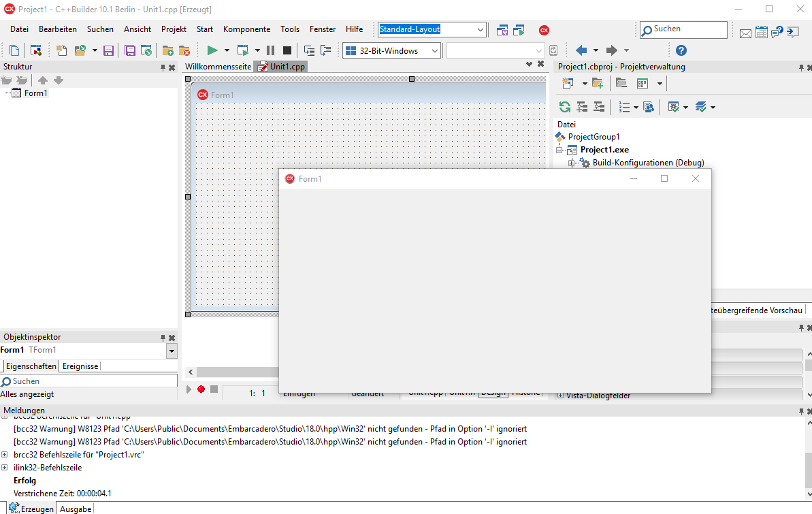Click the Save floppy disk icon

point(108,50)
